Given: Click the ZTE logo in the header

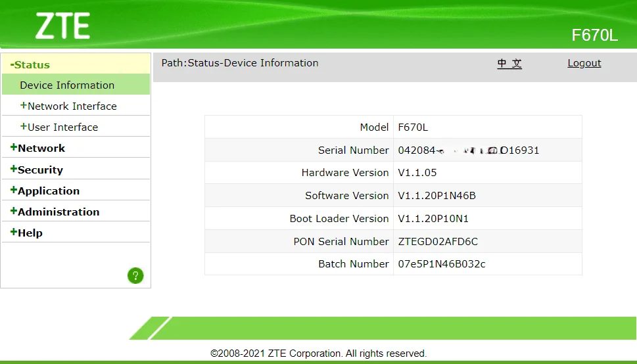Looking at the screenshot, I should pos(62,26).
